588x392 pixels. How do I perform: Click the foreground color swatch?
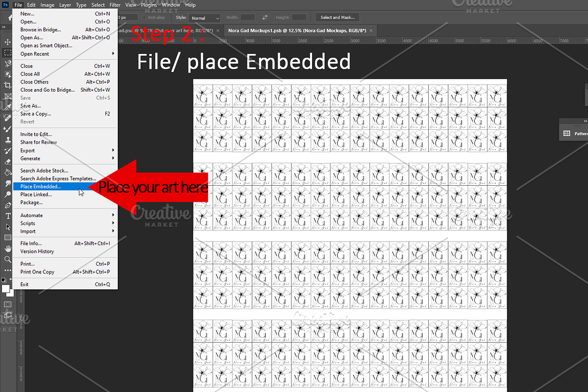click(6, 289)
